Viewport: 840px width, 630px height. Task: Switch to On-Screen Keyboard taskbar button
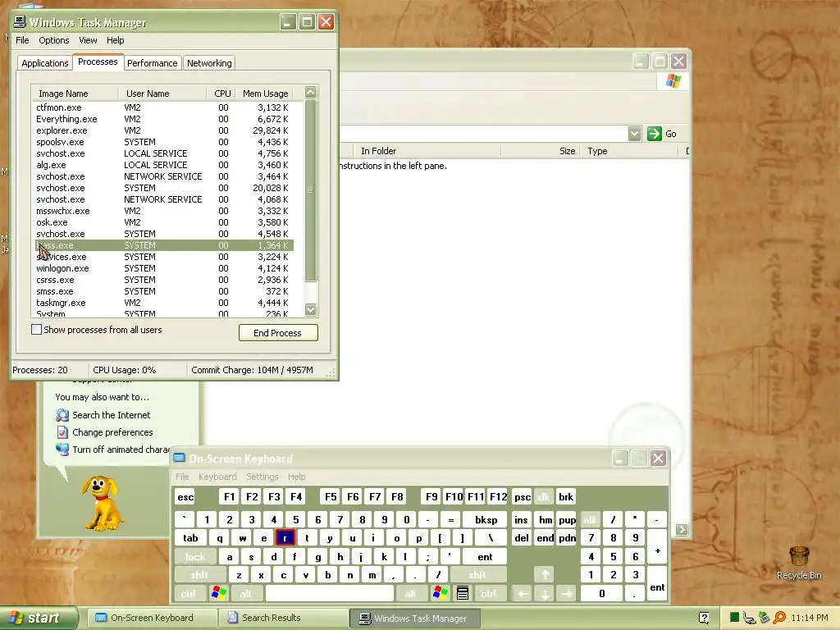click(x=151, y=619)
